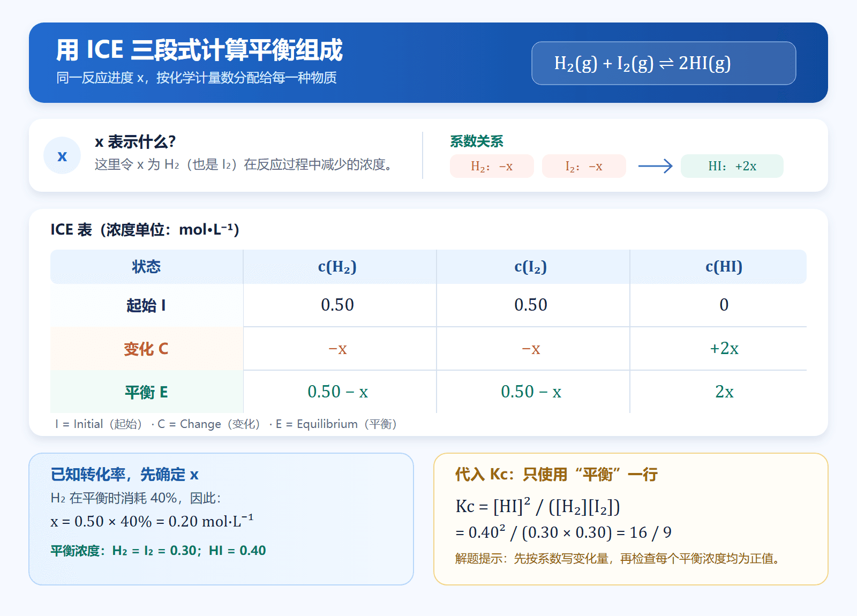Click the 0 cell under c(HI)
The height and width of the screenshot is (616, 857).
(x=719, y=305)
